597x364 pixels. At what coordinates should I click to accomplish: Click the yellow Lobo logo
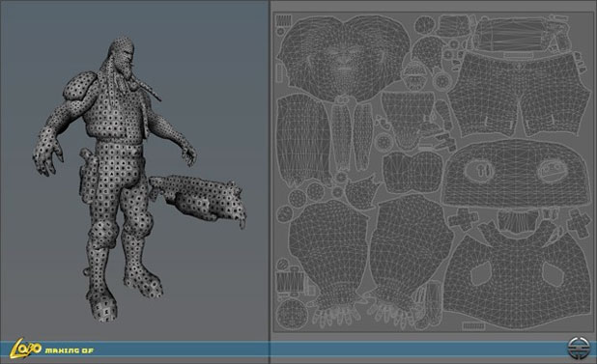(25, 348)
